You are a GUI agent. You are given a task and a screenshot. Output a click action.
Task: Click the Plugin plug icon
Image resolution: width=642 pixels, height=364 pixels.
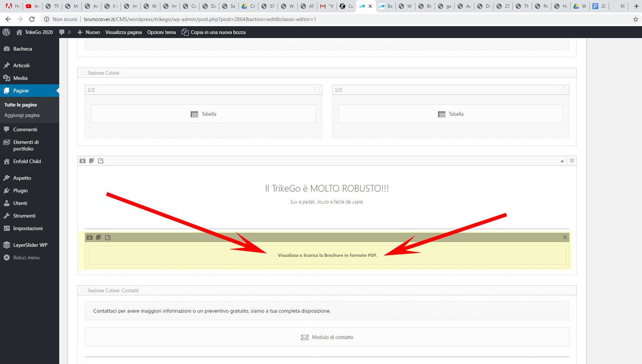[7, 191]
